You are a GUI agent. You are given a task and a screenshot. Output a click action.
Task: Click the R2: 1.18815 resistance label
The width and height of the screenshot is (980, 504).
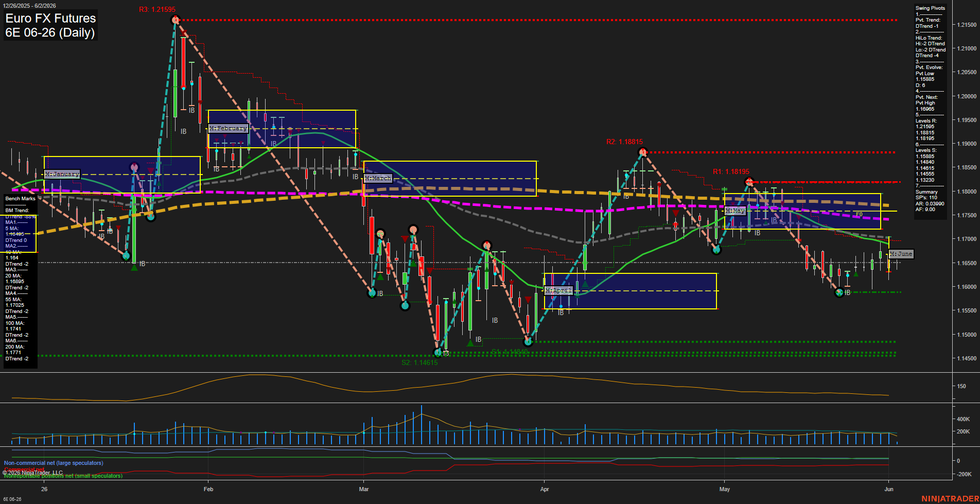[x=624, y=142]
